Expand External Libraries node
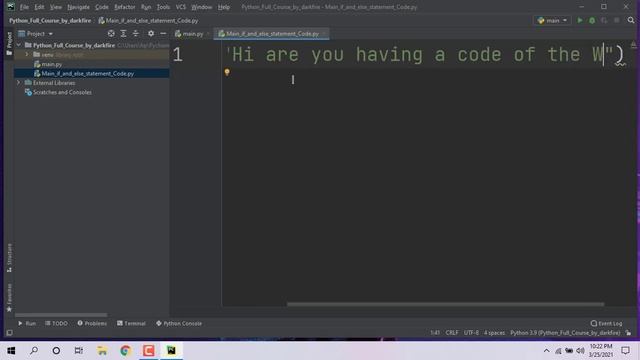The image size is (640, 360). tap(19, 83)
